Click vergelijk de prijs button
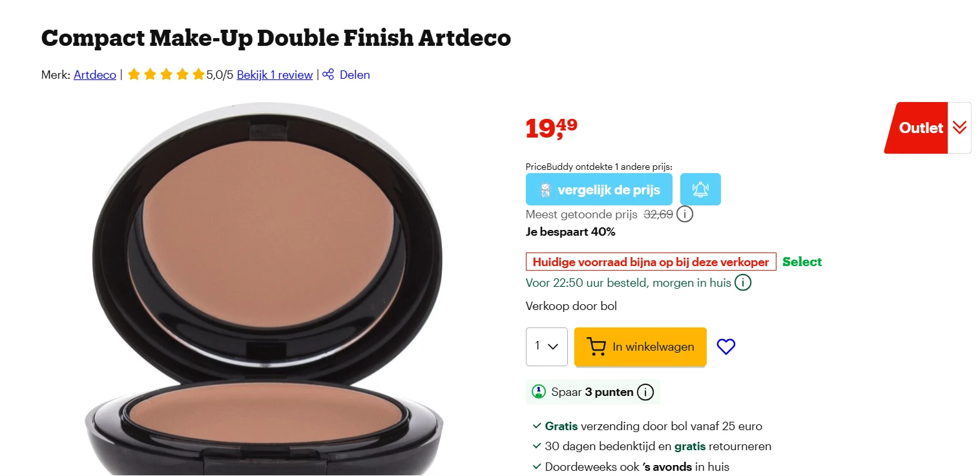Image resolution: width=980 pixels, height=476 pixels. pyautogui.click(x=599, y=189)
